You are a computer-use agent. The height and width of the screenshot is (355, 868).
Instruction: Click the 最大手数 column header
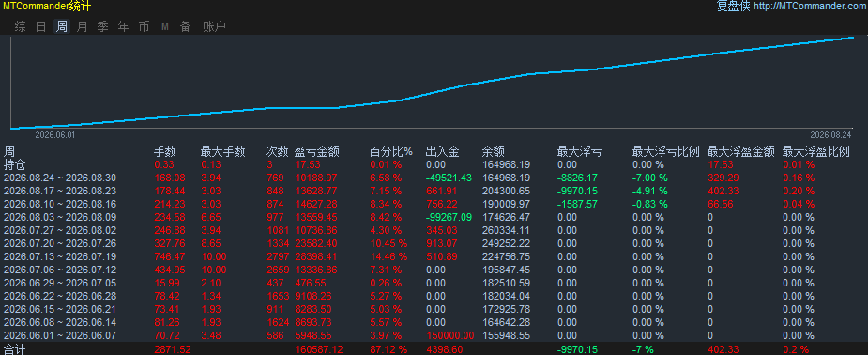coord(222,152)
